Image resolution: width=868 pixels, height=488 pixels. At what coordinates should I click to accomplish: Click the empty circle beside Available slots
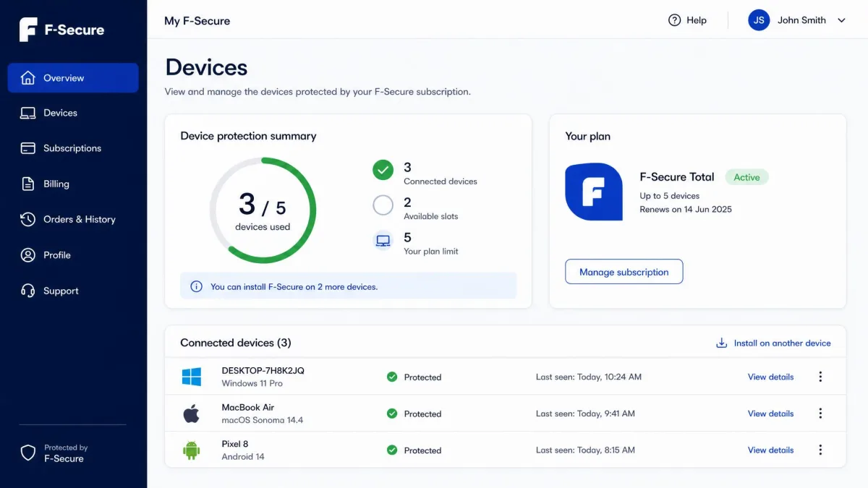click(383, 205)
